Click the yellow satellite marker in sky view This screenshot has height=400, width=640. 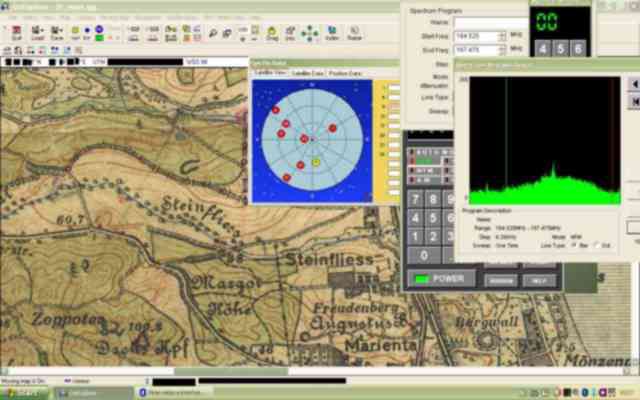[x=316, y=162]
